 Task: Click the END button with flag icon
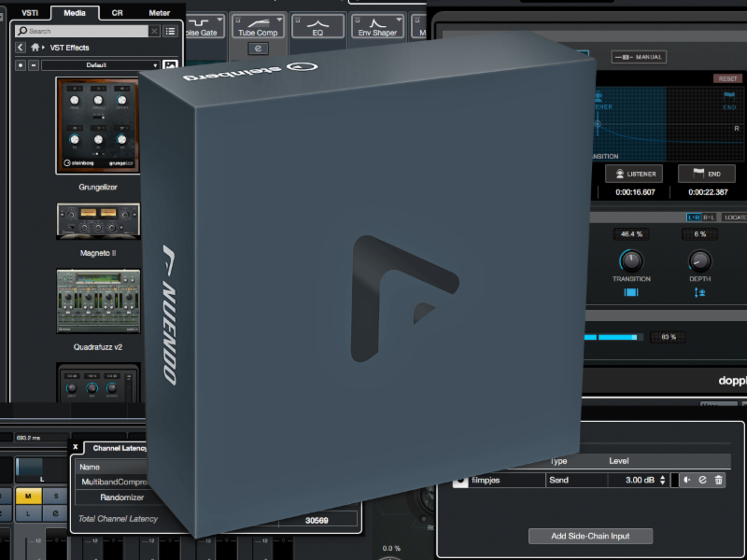coord(707,174)
